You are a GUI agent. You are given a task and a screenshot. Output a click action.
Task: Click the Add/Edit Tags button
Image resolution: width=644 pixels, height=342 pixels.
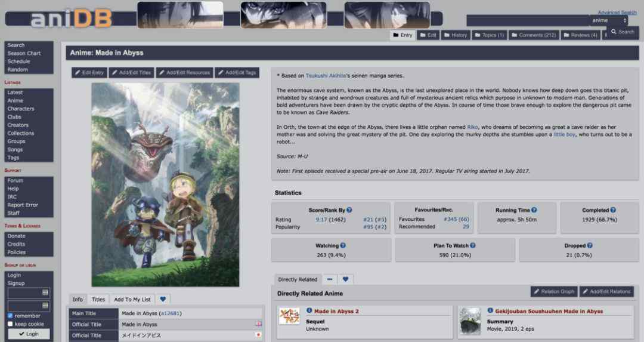(x=237, y=73)
